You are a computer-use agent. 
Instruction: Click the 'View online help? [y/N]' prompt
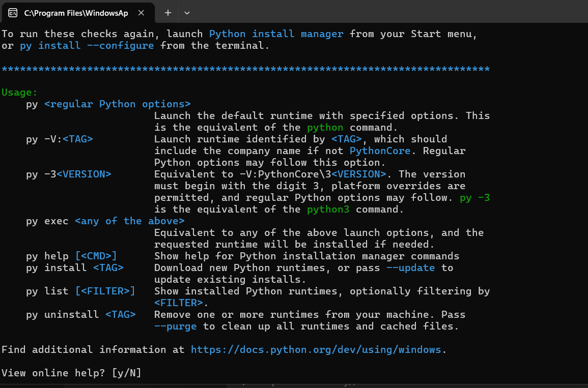pos(71,373)
